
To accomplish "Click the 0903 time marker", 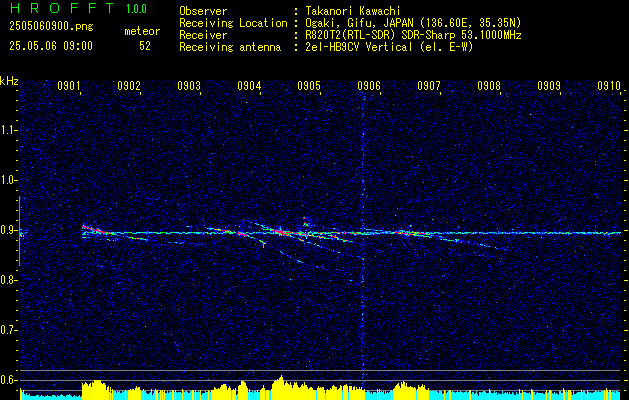I will [x=189, y=85].
